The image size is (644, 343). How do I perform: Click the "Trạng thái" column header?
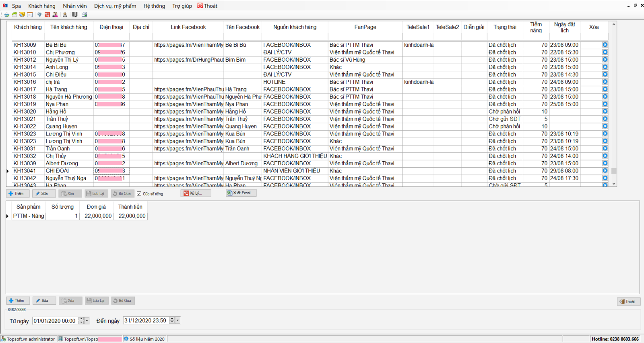pos(505,27)
